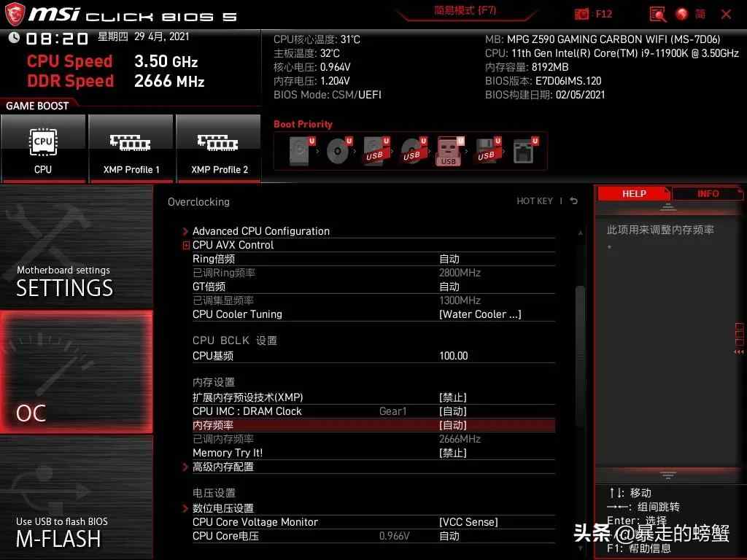Switch to the INFO tab
The image size is (747, 560).
(708, 193)
